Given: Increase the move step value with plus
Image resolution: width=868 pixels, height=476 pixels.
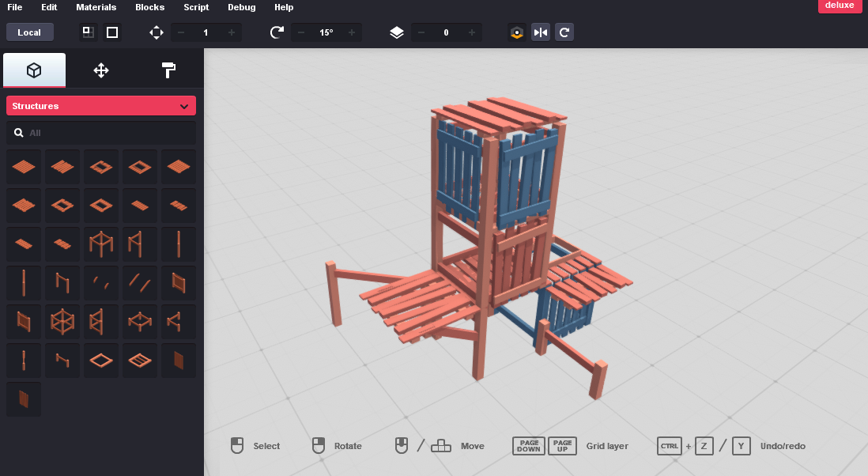Looking at the screenshot, I should [231, 32].
